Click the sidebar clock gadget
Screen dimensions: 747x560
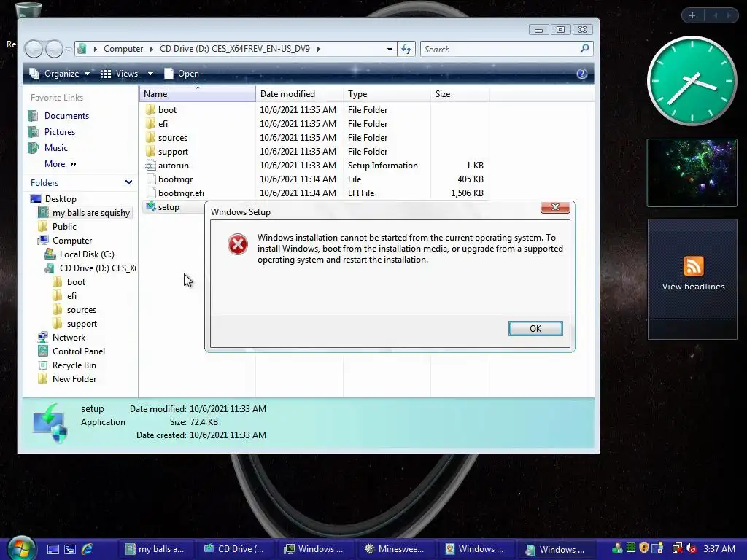coord(692,81)
